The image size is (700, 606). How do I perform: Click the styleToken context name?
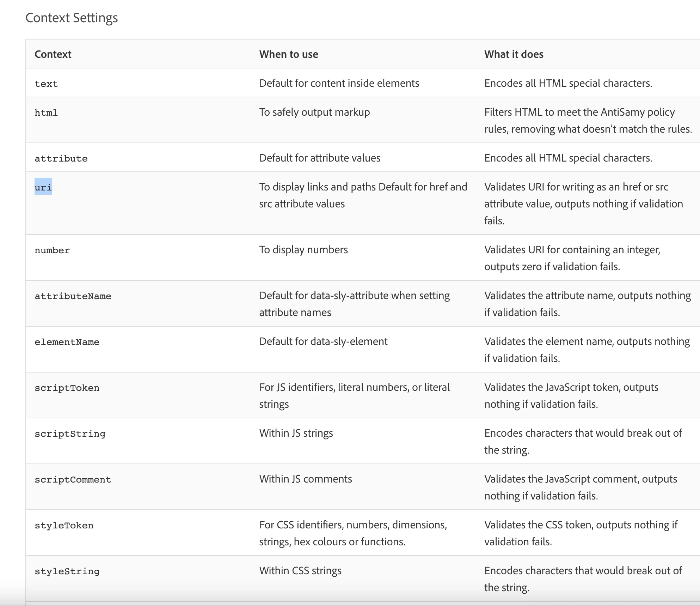click(64, 526)
